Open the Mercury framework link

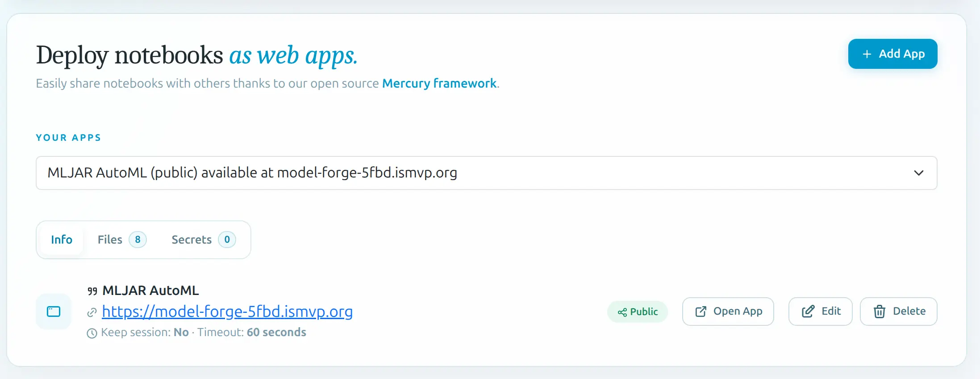(x=439, y=84)
